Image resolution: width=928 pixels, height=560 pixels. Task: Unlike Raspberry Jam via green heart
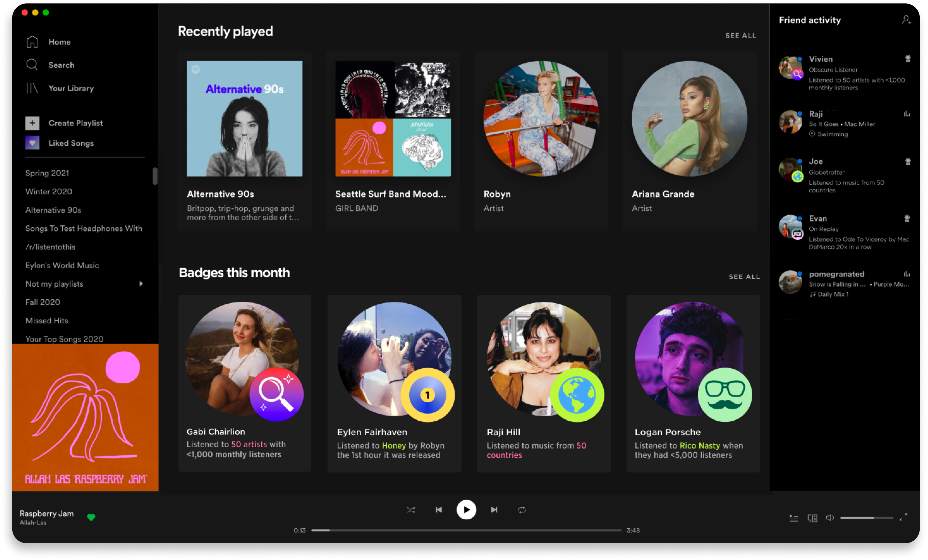click(x=91, y=518)
